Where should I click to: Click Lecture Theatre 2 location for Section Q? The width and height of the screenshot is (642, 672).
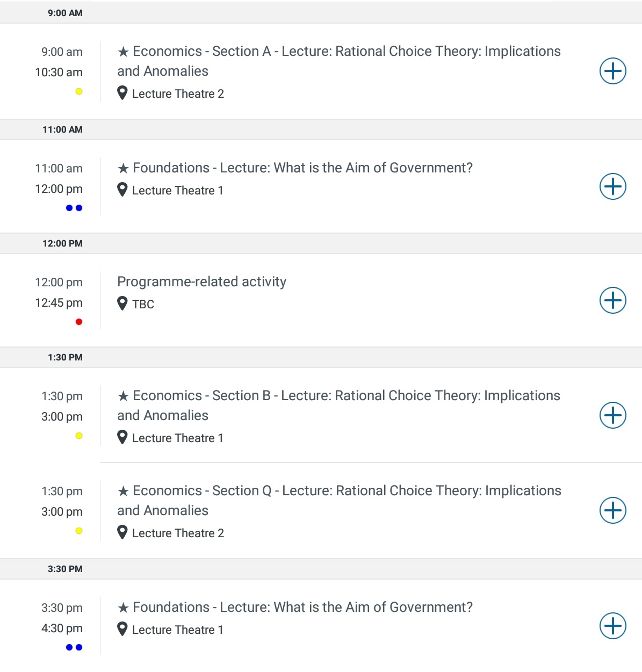[x=178, y=533]
